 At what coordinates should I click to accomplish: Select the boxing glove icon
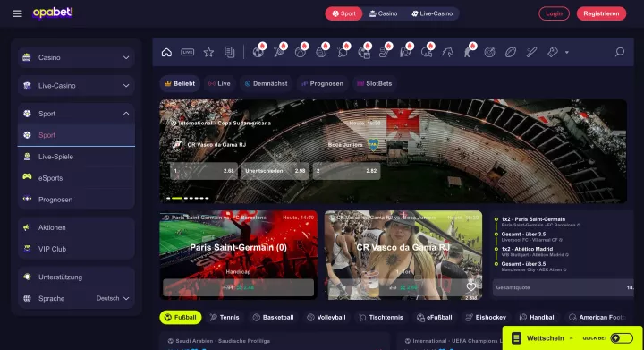(553, 52)
